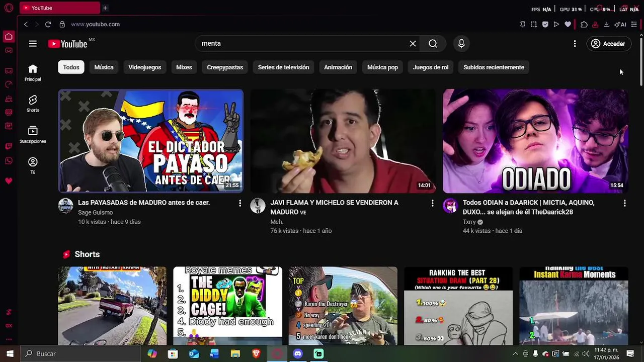The image size is (644, 362).
Task: Open Opera easy setup sliders icon
Action: point(634,24)
